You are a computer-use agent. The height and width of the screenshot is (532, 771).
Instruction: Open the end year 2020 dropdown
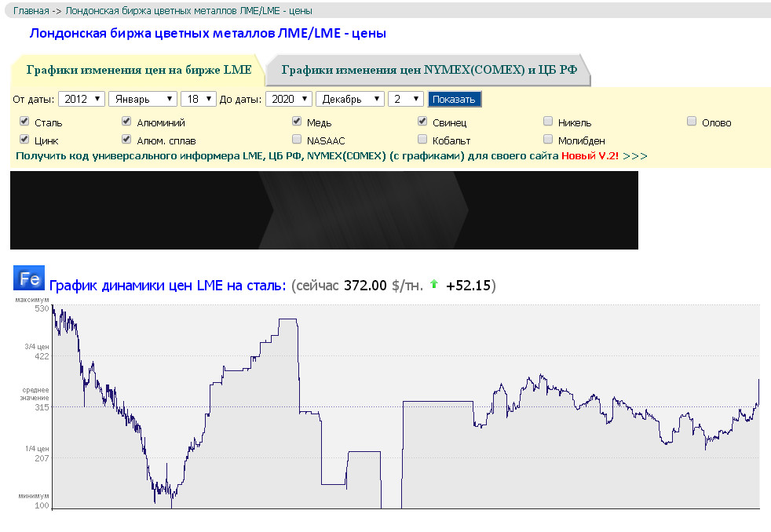click(288, 99)
